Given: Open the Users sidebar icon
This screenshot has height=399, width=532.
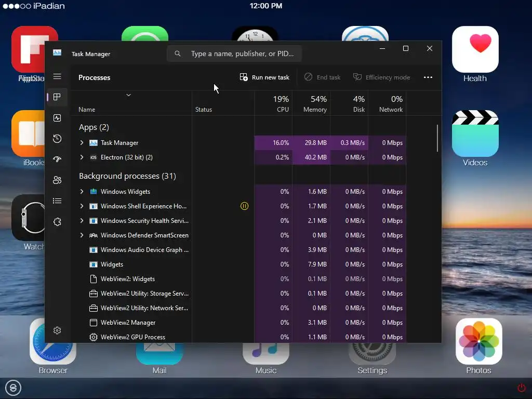Looking at the screenshot, I should (57, 180).
